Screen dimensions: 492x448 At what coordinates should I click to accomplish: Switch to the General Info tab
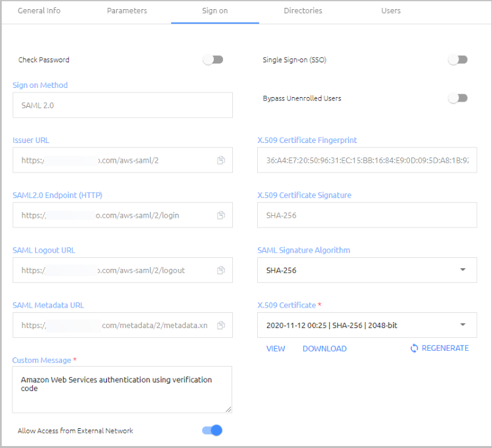pos(39,10)
